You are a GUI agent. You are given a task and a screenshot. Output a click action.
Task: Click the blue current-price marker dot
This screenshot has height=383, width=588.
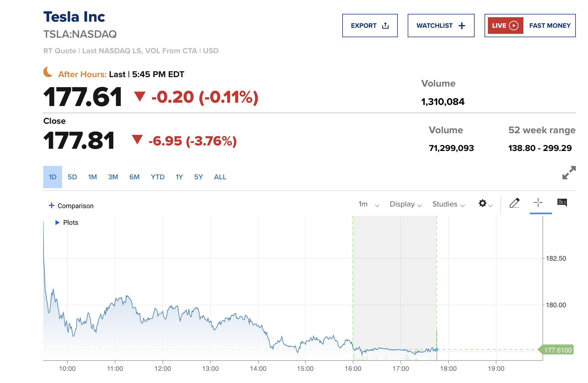437,350
